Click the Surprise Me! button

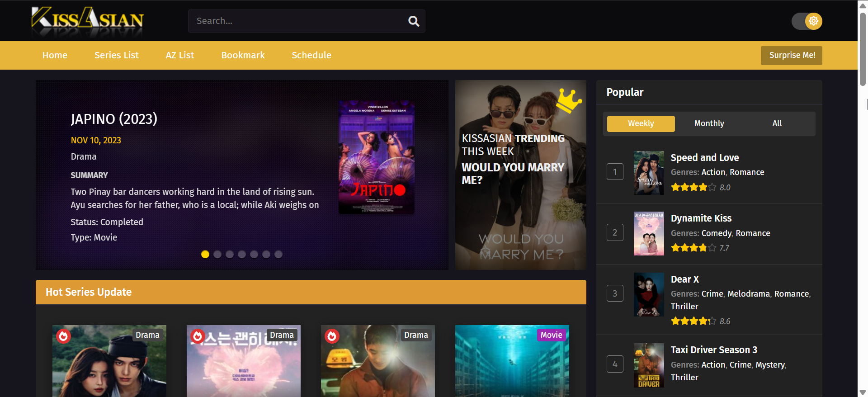point(792,55)
